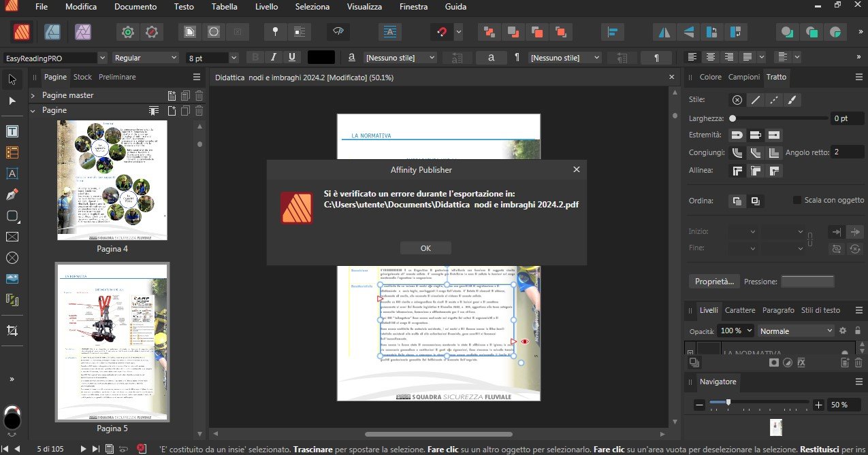Open the File menu
868x455 pixels.
[x=42, y=7]
